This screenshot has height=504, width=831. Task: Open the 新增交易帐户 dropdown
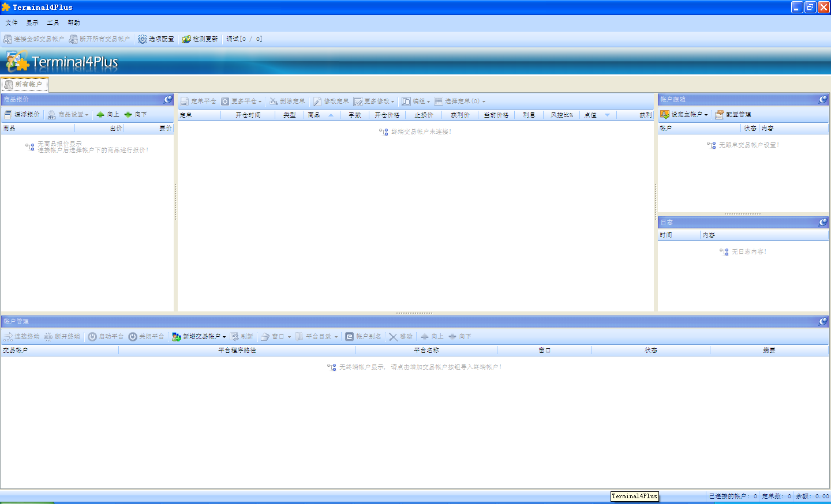coord(199,337)
